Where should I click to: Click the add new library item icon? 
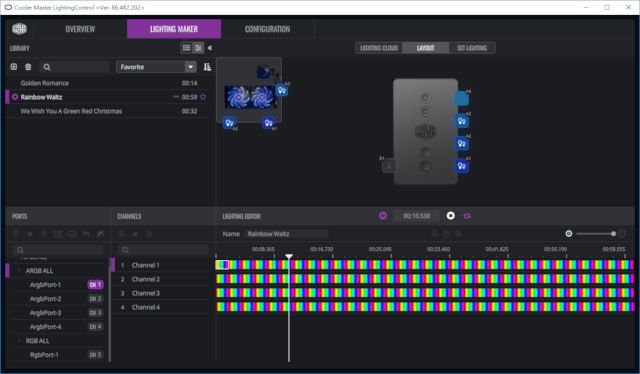click(x=13, y=67)
